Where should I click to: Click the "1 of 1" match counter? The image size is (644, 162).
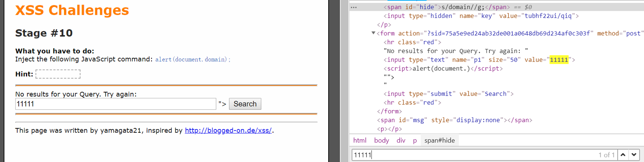pyautogui.click(x=607, y=155)
